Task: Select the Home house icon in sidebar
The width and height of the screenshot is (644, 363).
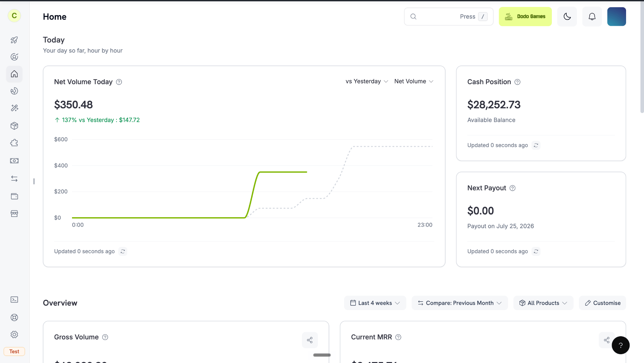Action: [14, 74]
